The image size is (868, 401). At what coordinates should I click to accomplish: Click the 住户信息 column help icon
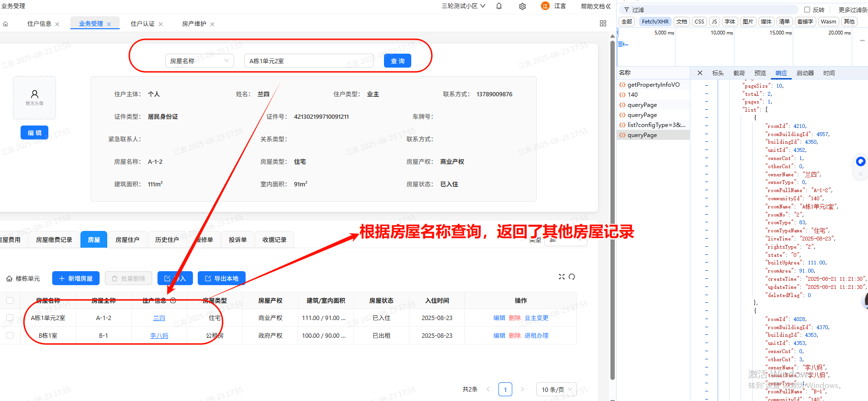coord(173,301)
